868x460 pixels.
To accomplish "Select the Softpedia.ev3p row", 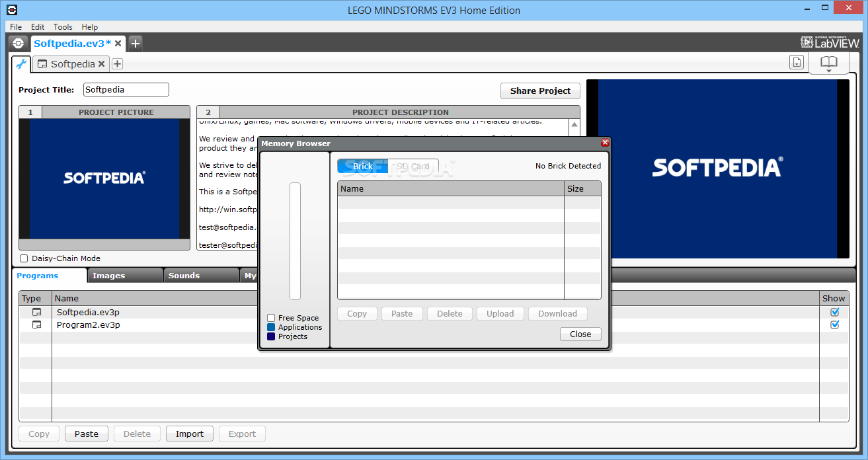I will tap(434, 313).
